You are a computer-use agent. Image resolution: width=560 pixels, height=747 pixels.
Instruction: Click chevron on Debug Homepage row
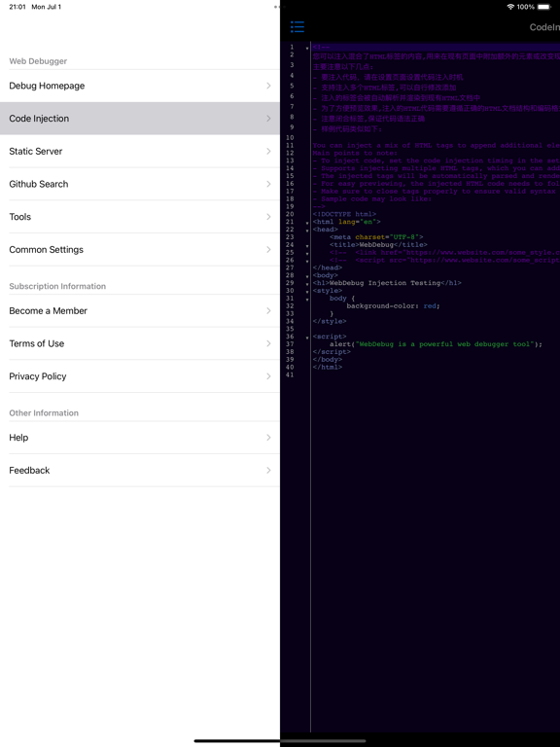pyautogui.click(x=268, y=86)
